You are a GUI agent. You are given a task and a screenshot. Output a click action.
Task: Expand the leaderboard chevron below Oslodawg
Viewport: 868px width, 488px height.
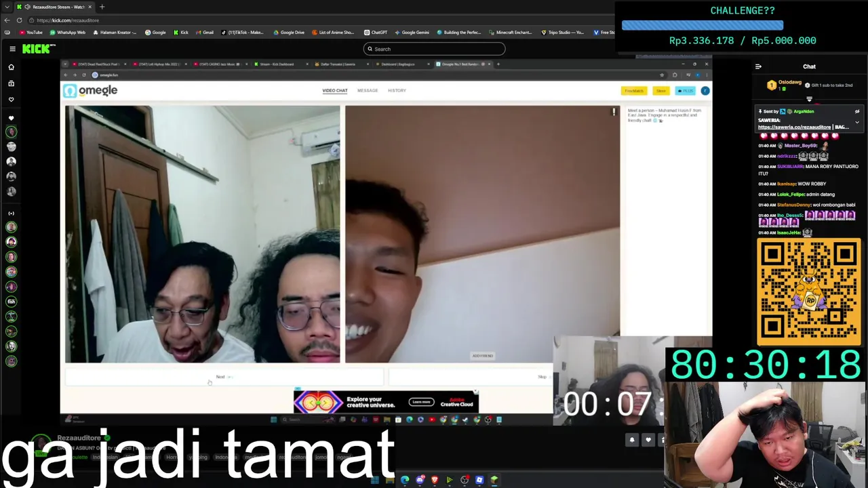pyautogui.click(x=809, y=99)
